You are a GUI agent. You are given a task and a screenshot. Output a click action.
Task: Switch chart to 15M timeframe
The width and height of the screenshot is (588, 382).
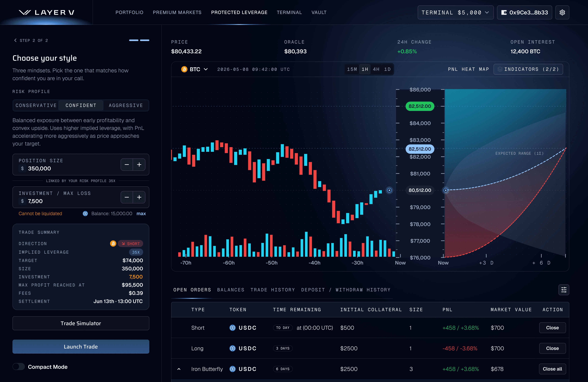click(352, 69)
